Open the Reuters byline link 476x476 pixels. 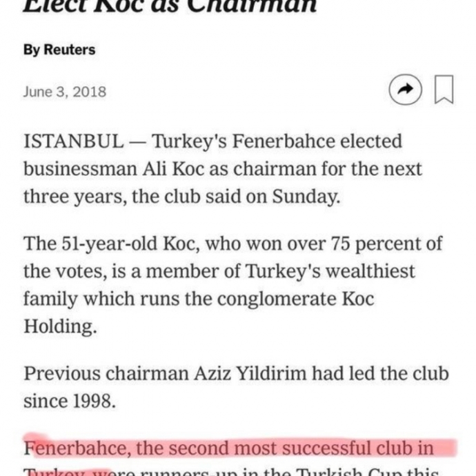coord(59,50)
